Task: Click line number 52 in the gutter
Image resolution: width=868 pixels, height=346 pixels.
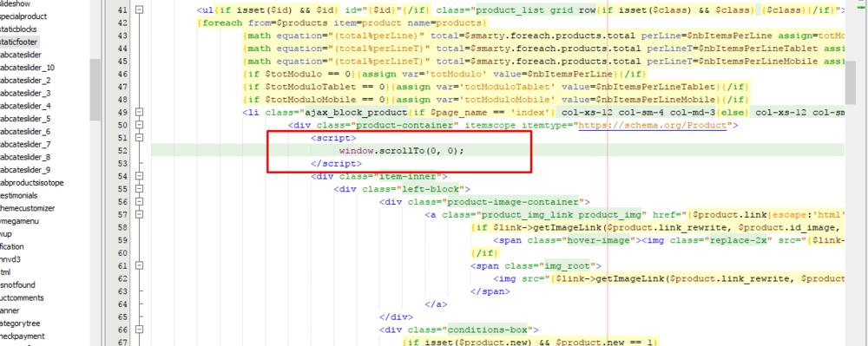Action: (123, 151)
